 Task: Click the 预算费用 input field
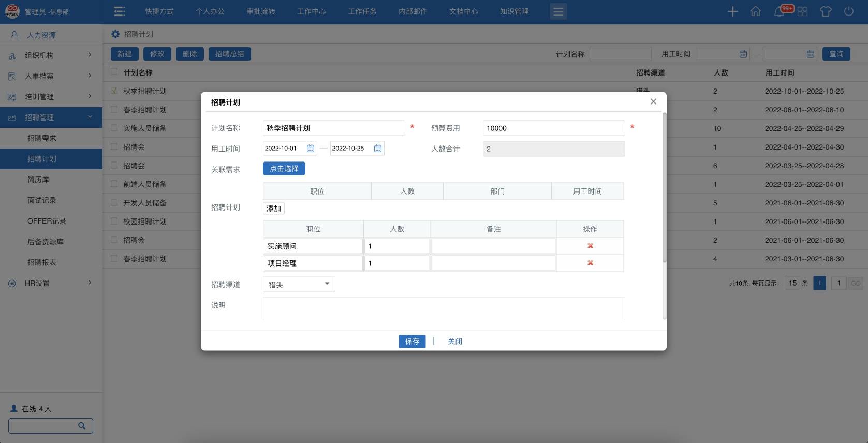click(x=553, y=128)
